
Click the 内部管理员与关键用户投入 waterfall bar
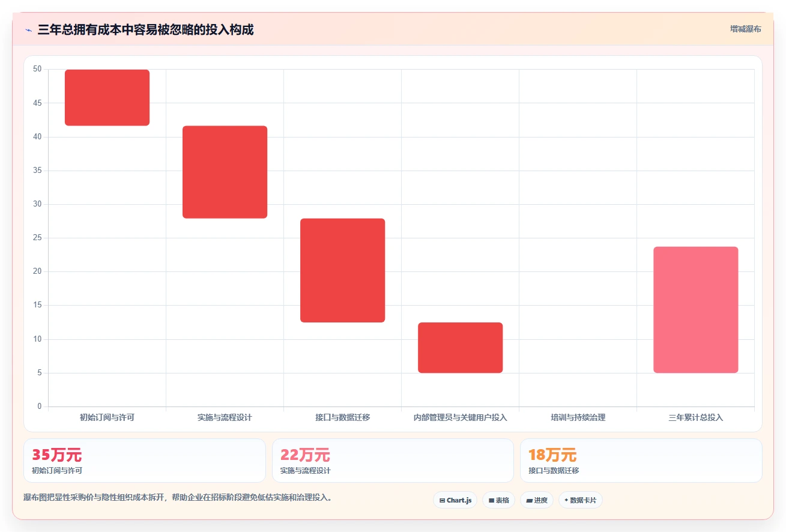tap(461, 348)
